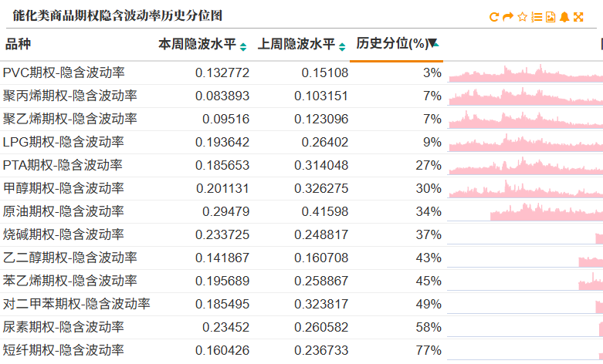Viewport: 603px width, 364px height.
Task: Select the LPG期权-隐含波动率 row name
Action: pyautogui.click(x=63, y=142)
